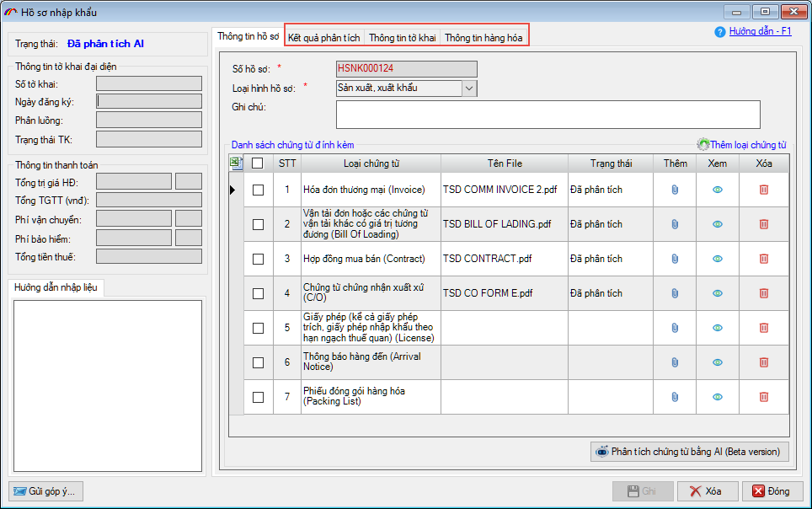This screenshot has width=812, height=509.
Task: Switch to Kết quả phân tích tab
Action: pyautogui.click(x=324, y=38)
